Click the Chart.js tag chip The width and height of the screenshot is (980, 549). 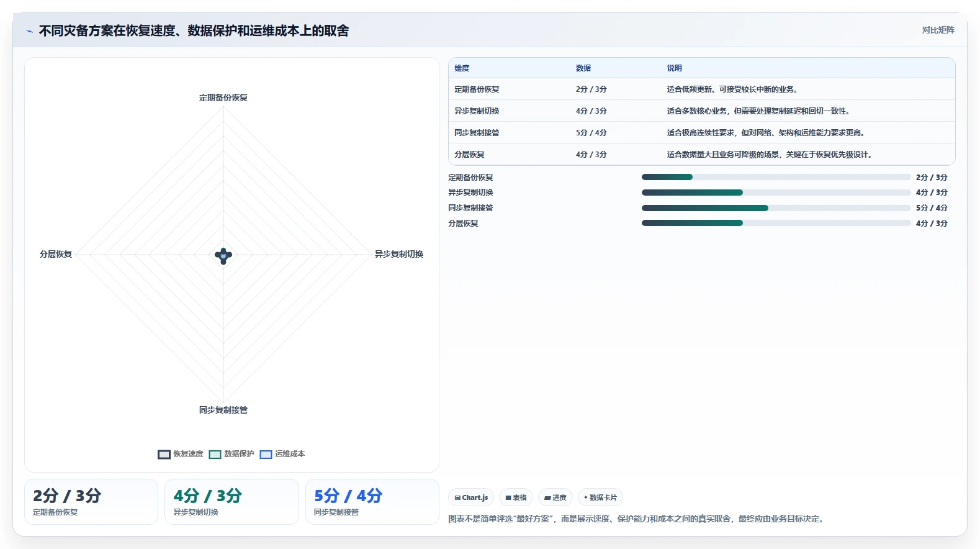pos(471,497)
